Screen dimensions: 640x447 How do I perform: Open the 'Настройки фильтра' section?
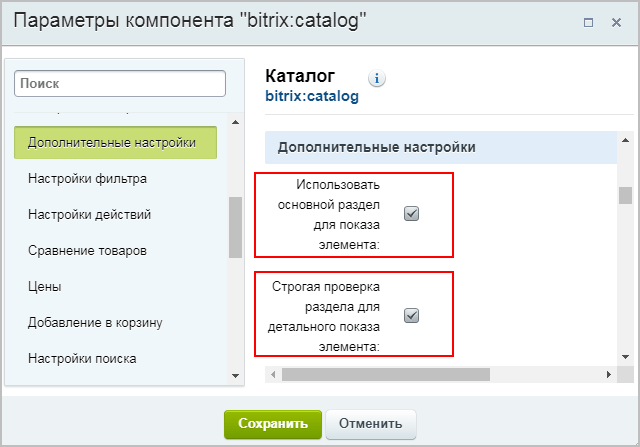(87, 179)
